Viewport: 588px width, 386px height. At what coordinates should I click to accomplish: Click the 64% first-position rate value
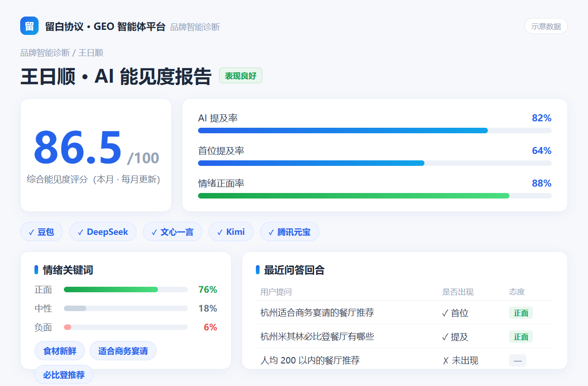click(x=542, y=151)
